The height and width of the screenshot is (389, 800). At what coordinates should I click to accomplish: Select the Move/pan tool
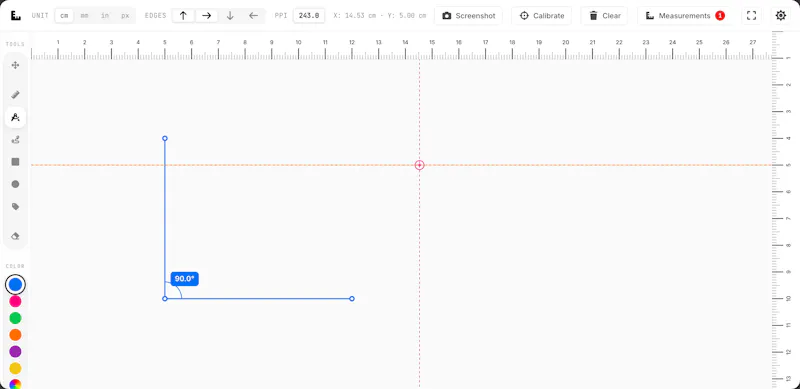[15, 65]
